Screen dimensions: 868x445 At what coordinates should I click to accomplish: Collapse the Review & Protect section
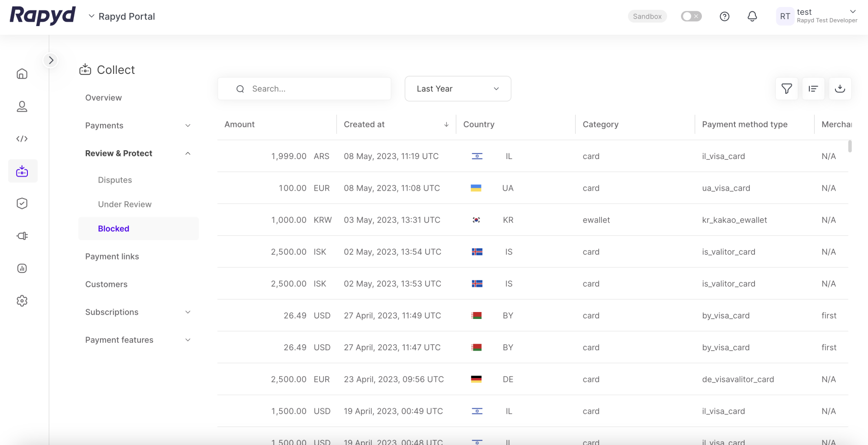click(x=138, y=153)
